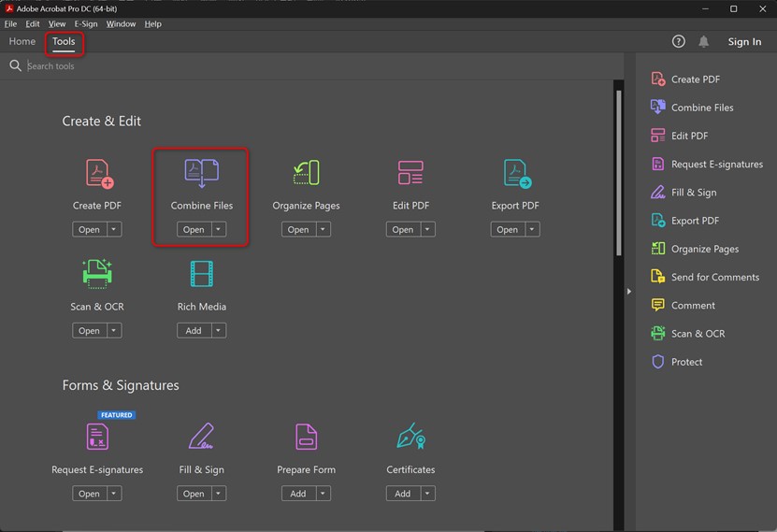Open the Help menu
The width and height of the screenshot is (777, 532).
pos(153,23)
